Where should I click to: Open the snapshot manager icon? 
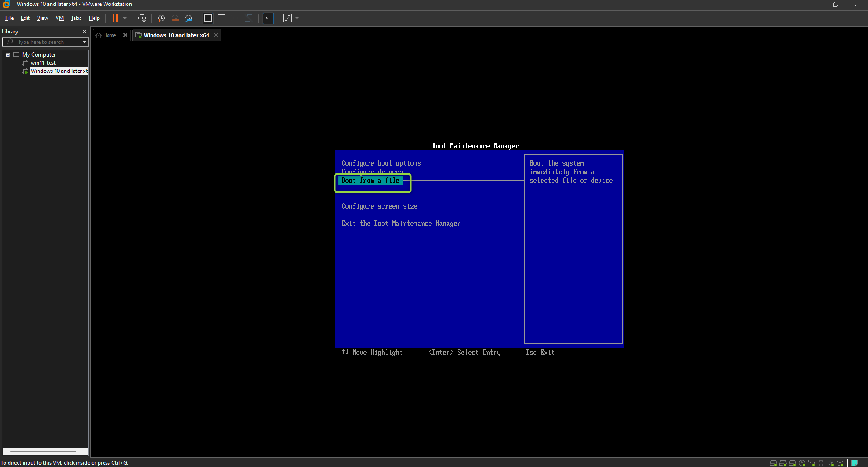(189, 18)
